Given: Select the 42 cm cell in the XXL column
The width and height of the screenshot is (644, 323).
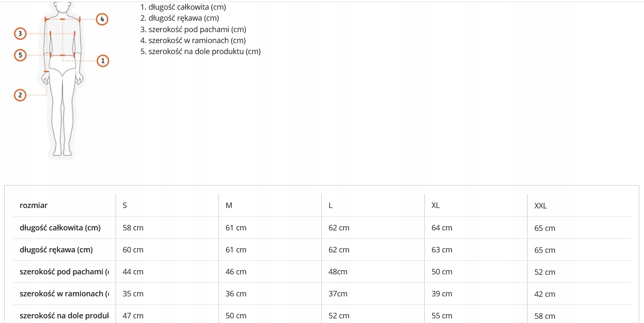Looking at the screenshot, I should (x=545, y=294).
